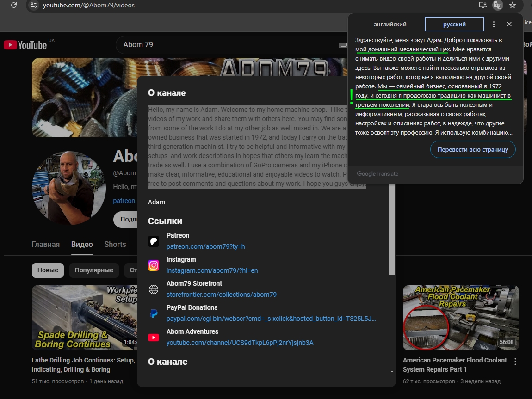Click the globe icon beside Abom79 Storefront
Viewport: 532px width, 399px height.
coord(154,289)
